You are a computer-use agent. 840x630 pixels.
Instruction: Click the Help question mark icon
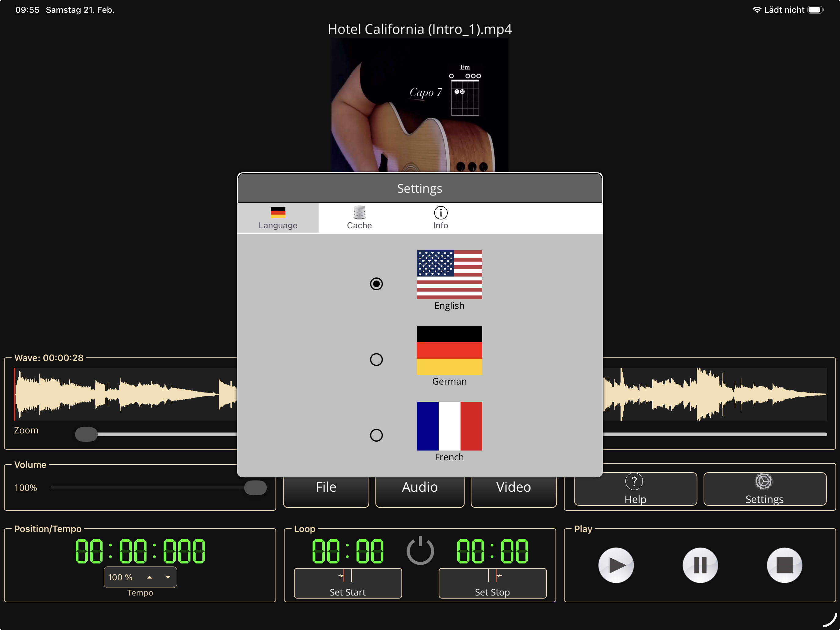tap(634, 482)
